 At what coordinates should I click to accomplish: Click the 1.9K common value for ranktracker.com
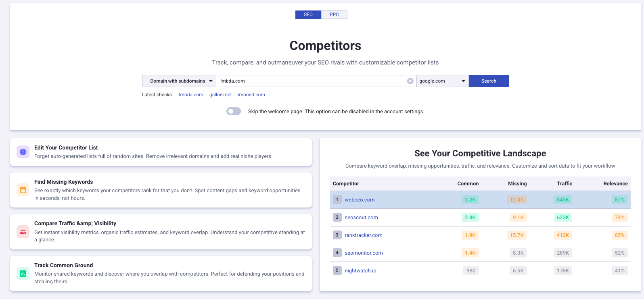point(470,235)
